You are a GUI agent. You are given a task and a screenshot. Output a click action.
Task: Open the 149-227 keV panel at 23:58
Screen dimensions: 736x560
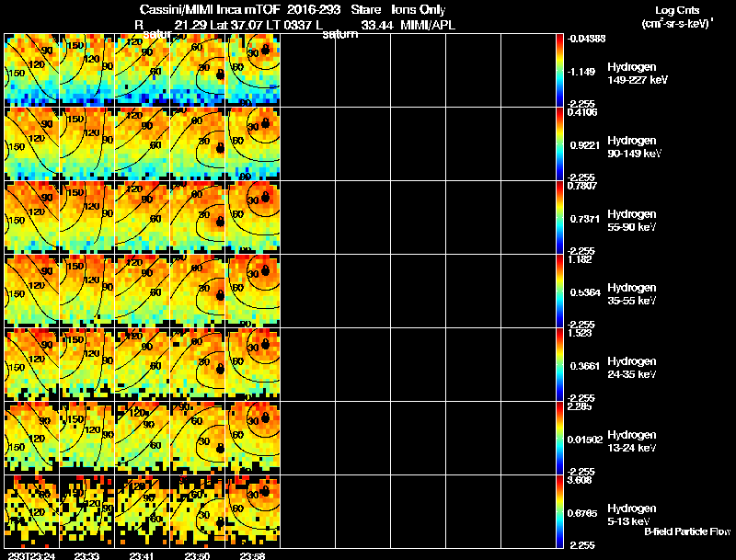[252, 70]
